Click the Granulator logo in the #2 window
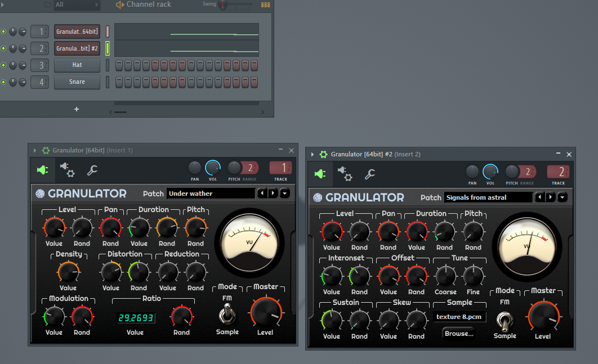 tap(318, 197)
